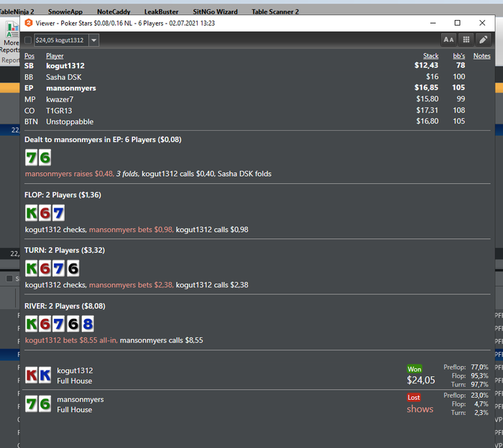Screen dimensions: 503x448
Task: Click 'FLOP: 2 Players ($1,36)' heading
Action: pos(63,195)
